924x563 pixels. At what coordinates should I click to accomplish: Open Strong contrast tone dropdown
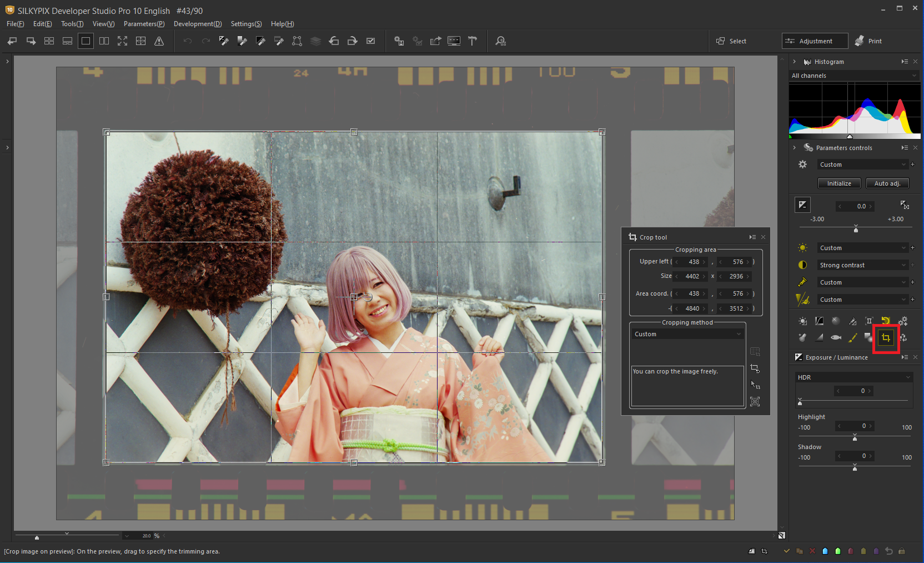[x=862, y=265]
